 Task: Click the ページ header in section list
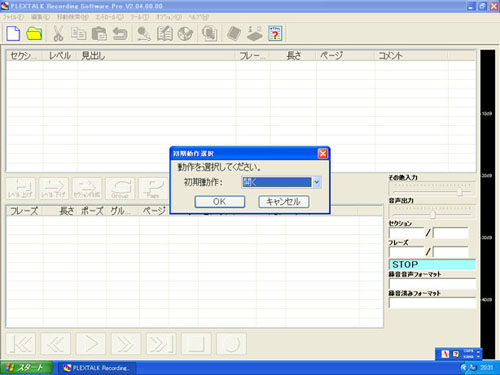pos(345,56)
